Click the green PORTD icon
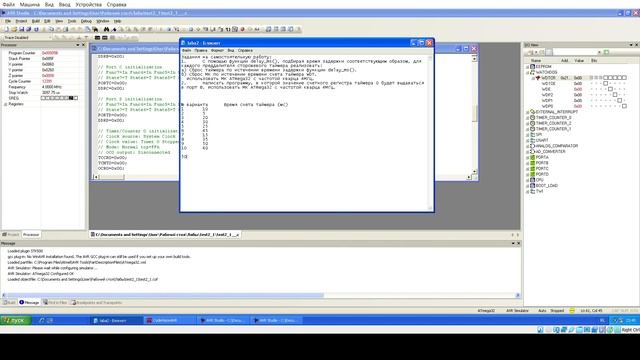The height and width of the screenshot is (360, 640). [533, 174]
